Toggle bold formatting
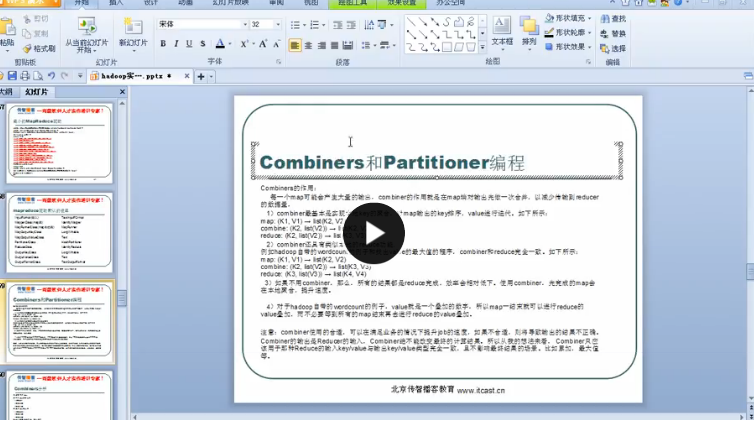Image resolution: width=754 pixels, height=443 pixels. [x=163, y=44]
